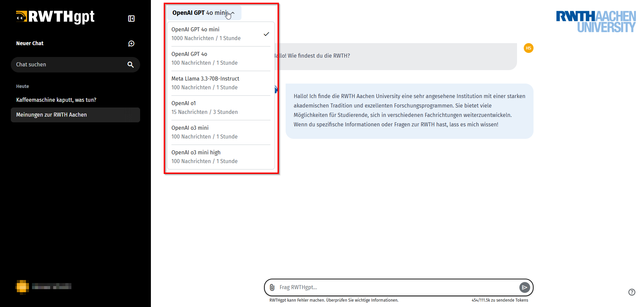Open the chat Kaffeemaschine kaputt, was tun?
Image resolution: width=644 pixels, height=307 pixels.
tap(56, 100)
